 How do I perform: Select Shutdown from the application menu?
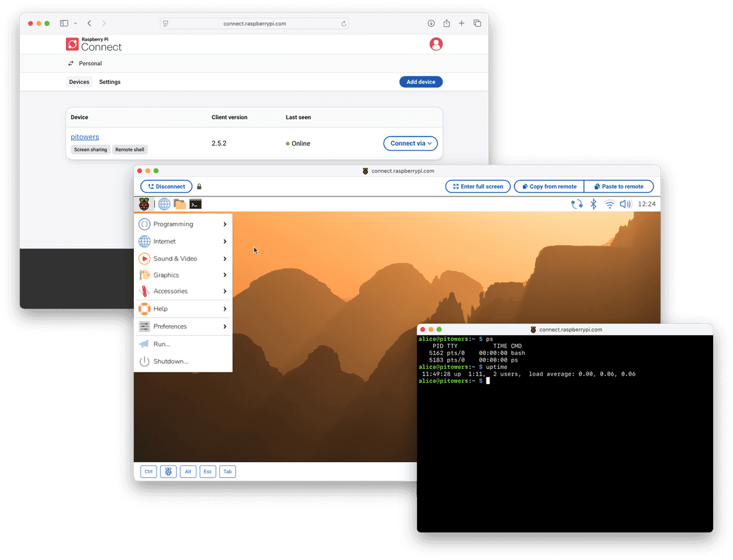click(171, 362)
